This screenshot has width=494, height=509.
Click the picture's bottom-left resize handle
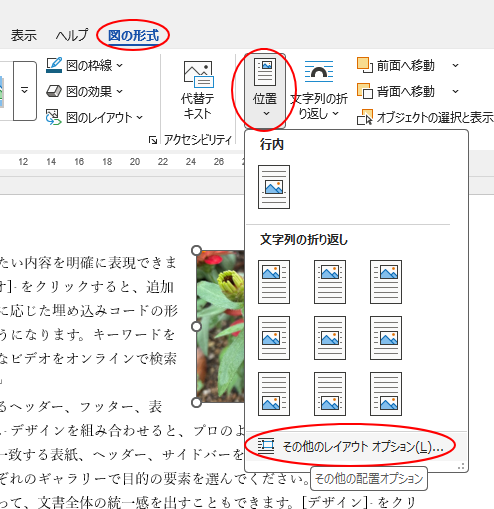(x=197, y=402)
